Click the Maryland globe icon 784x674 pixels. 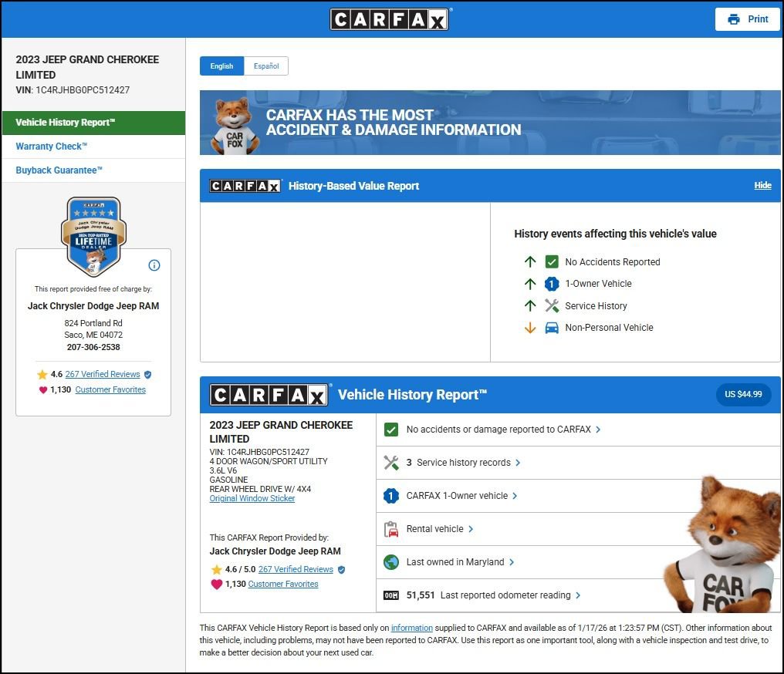coord(391,562)
